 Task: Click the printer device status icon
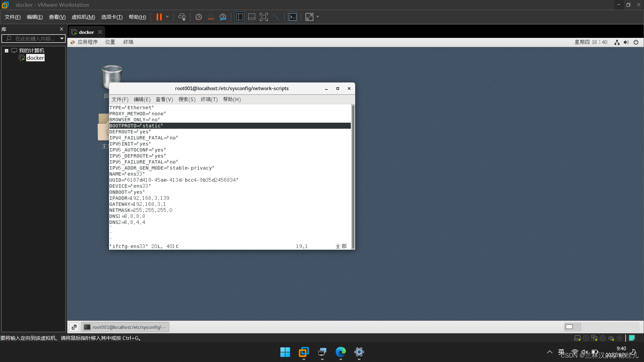pos(603,338)
